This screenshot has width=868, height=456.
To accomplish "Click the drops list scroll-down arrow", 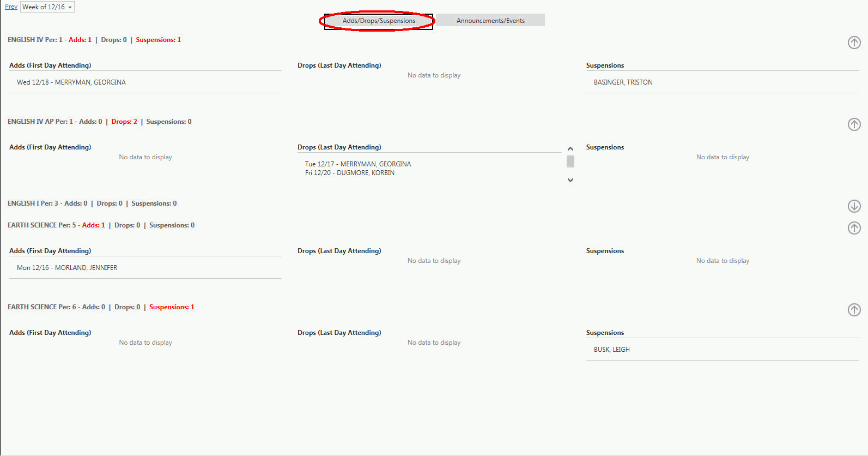I will click(570, 180).
